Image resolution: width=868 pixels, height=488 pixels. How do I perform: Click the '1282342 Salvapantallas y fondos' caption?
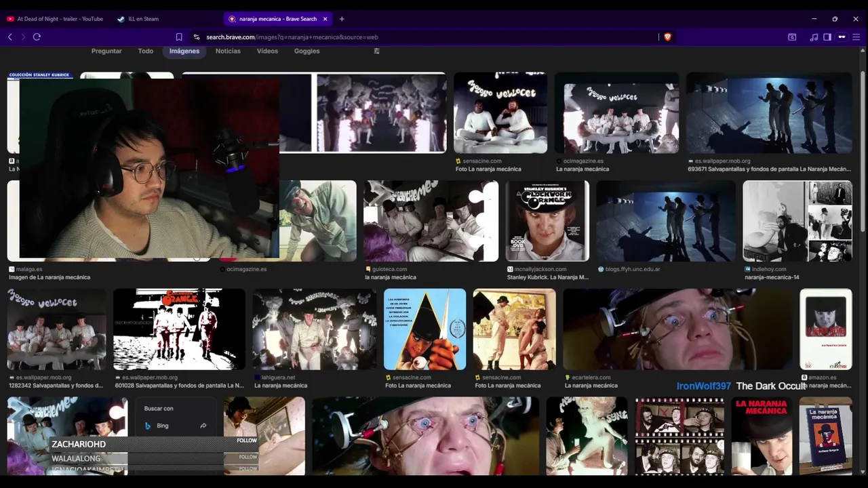point(56,386)
